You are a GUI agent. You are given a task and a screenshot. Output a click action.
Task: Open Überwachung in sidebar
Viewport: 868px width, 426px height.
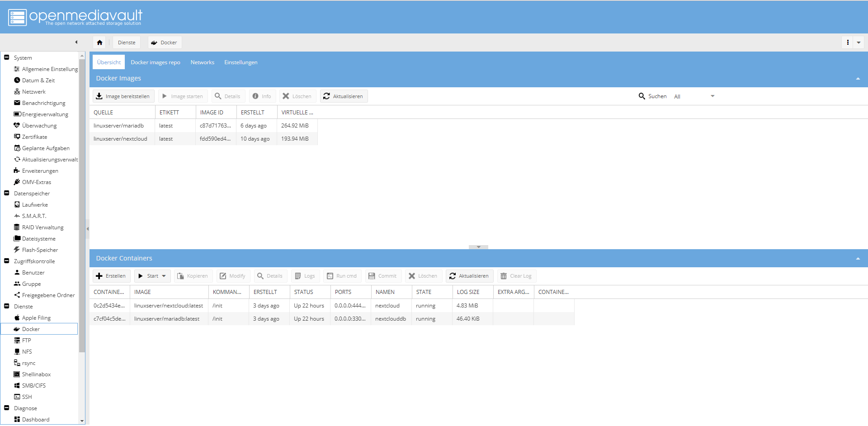[35, 126]
